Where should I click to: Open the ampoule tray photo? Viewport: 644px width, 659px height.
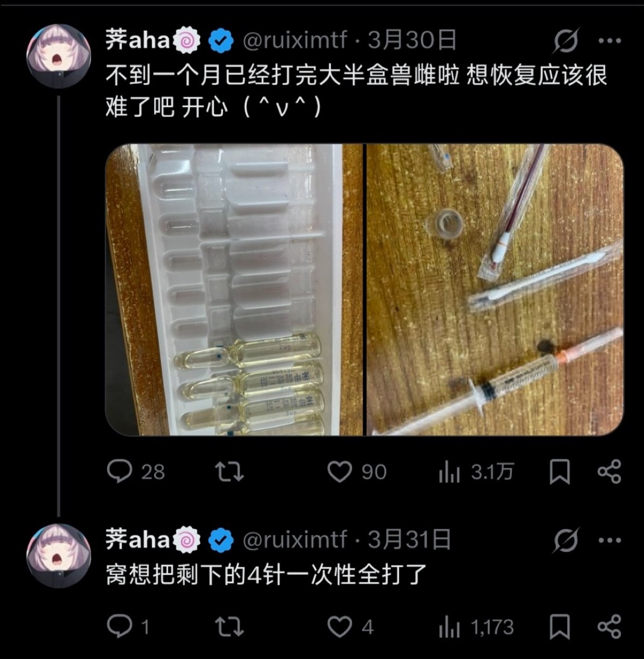pos(234,290)
